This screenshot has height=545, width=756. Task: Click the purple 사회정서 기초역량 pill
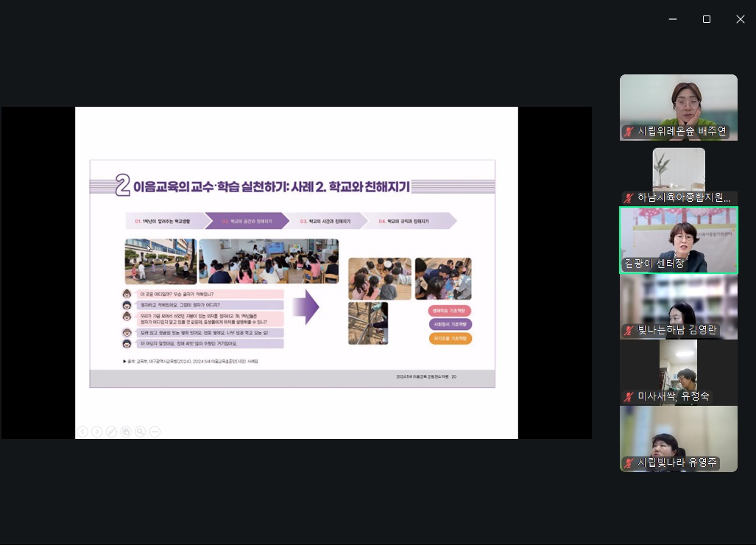pos(450,324)
